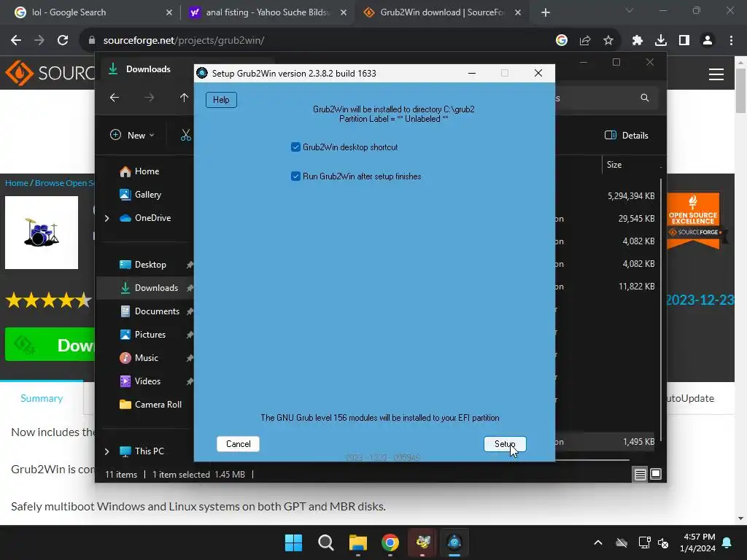
Task: Uncheck Grub2Win desktop shortcut checkbox
Action: (x=295, y=147)
